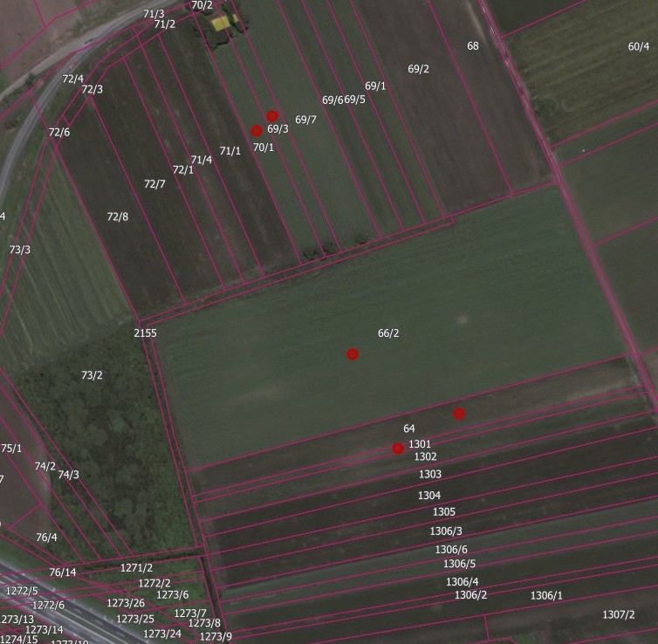The width and height of the screenshot is (658, 644).
Task: Click the red marker left of label 1301
Action: [398, 449]
